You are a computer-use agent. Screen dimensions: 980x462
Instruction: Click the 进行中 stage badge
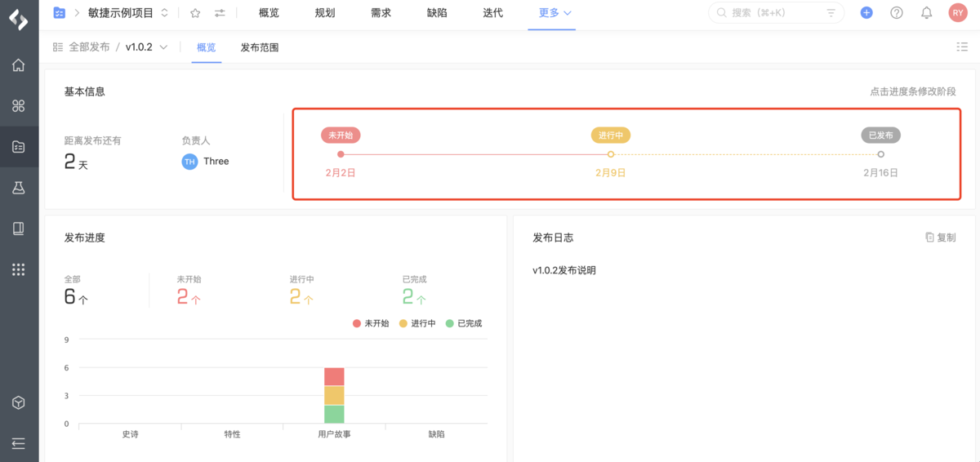pos(611,135)
